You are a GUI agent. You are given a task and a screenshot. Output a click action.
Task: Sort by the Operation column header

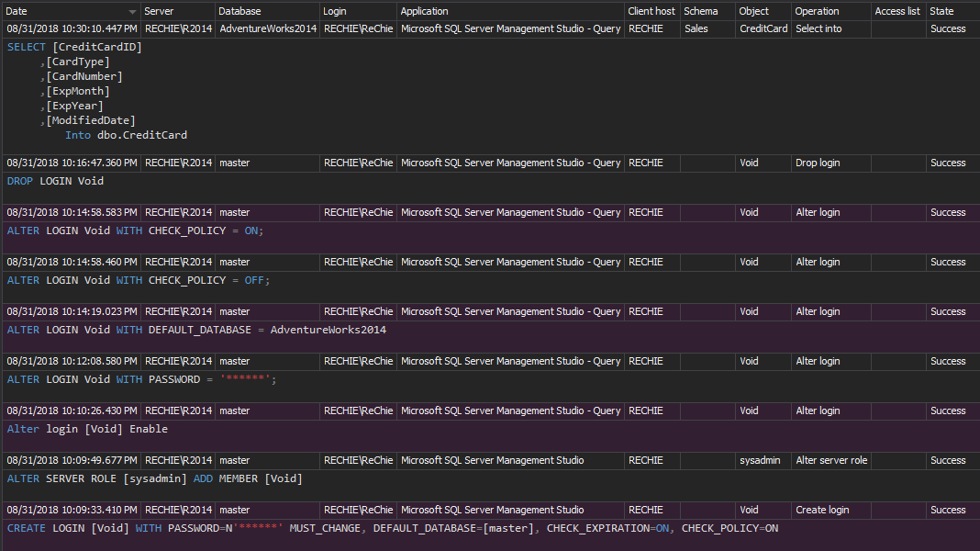(x=817, y=11)
